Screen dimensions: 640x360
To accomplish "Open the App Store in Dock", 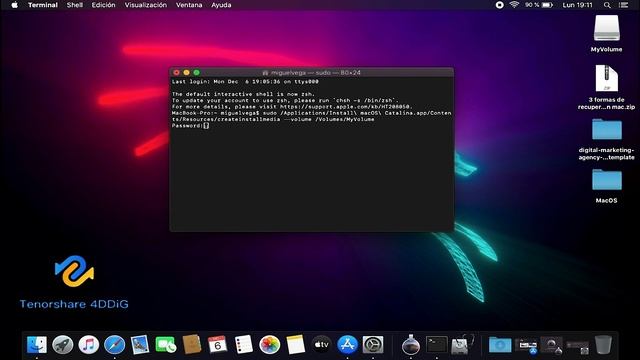I will (347, 345).
